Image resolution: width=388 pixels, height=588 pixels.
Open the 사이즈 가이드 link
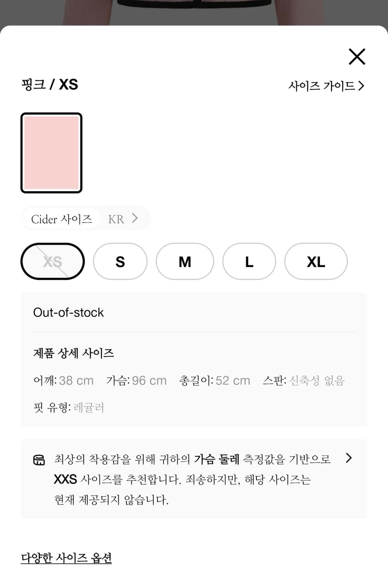point(321,85)
